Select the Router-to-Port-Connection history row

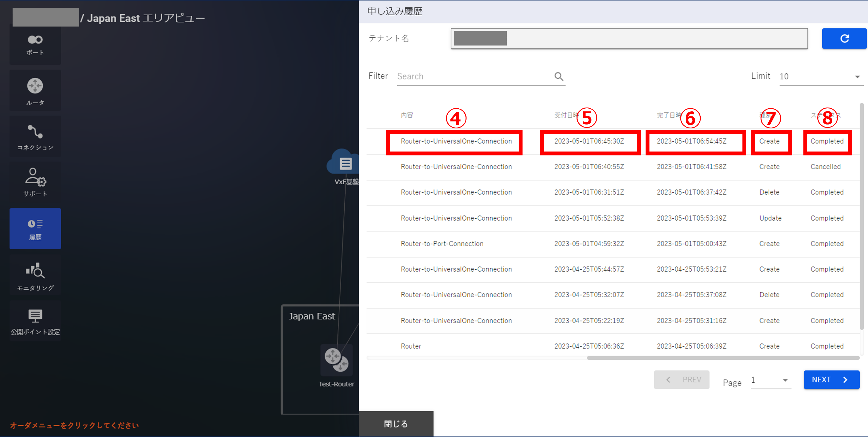(442, 244)
